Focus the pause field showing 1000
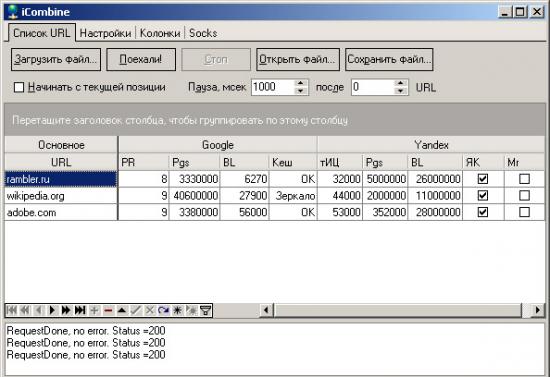Screen dimensions: 550x377 tap(273, 87)
